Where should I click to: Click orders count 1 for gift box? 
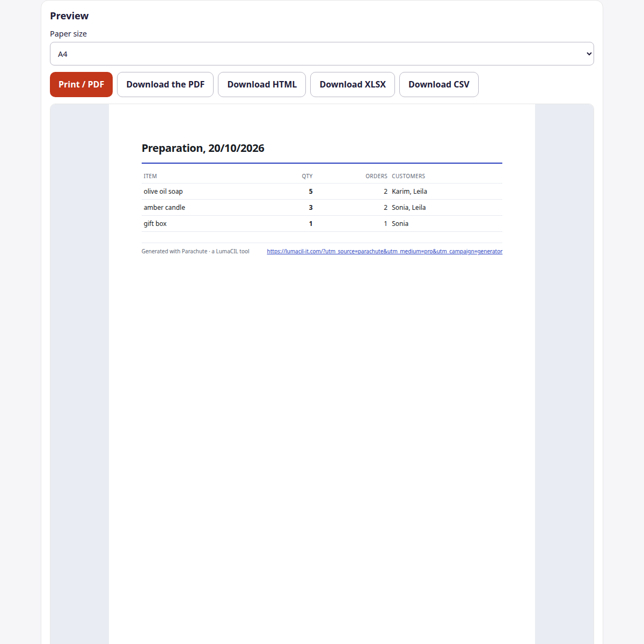click(385, 224)
